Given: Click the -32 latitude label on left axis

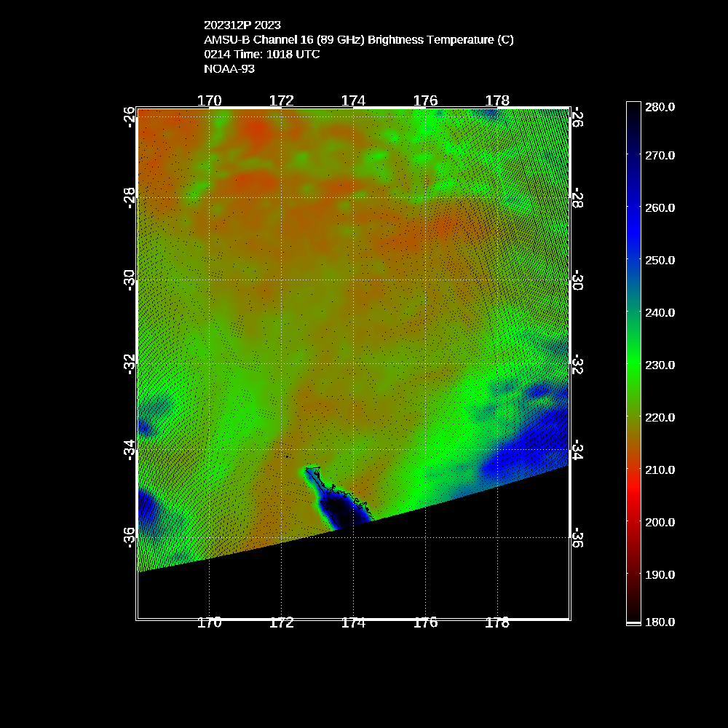Looking at the screenshot, I should tap(130, 365).
